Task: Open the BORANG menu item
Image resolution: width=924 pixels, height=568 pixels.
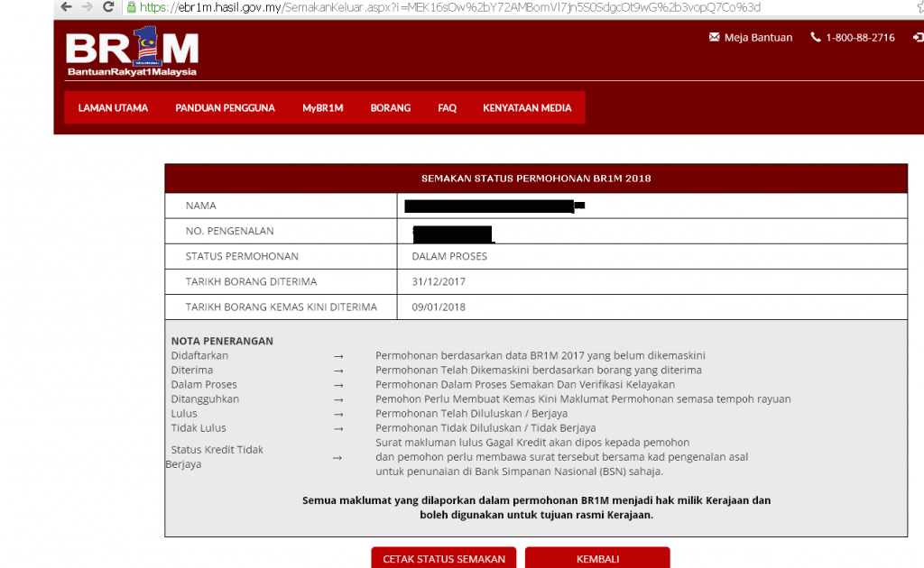Action: point(390,107)
